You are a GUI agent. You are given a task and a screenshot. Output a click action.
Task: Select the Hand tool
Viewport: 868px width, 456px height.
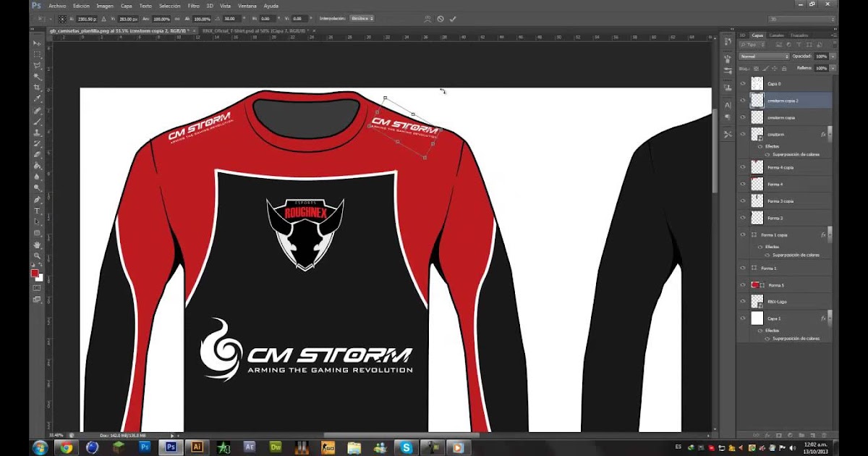(38, 245)
